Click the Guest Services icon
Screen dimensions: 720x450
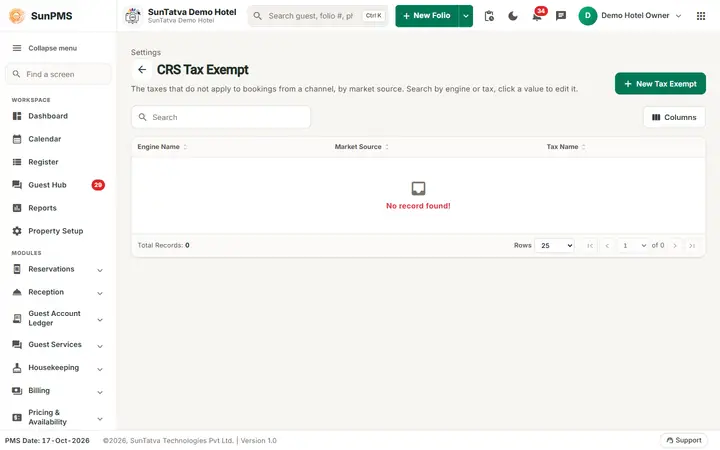pos(17,344)
